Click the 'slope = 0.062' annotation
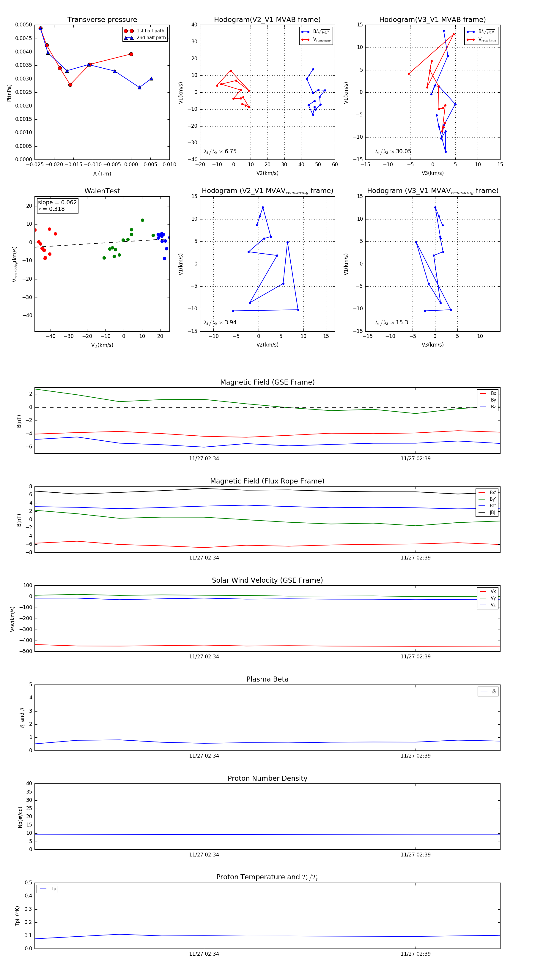This screenshot has width=535, height=980. (x=57, y=203)
